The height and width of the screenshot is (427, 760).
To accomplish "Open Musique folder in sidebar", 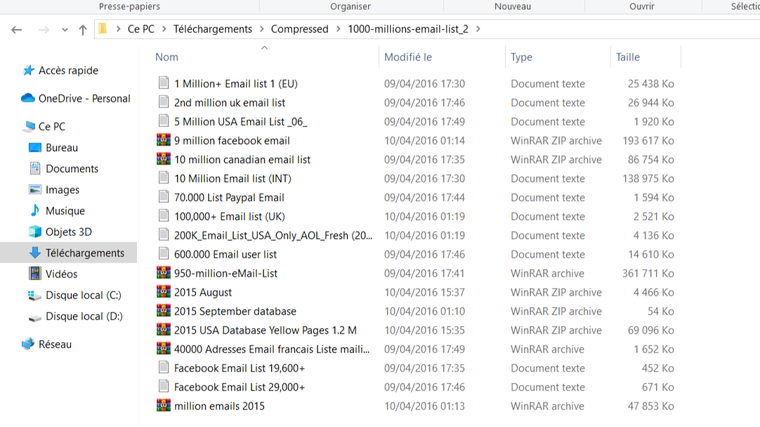I will click(65, 211).
